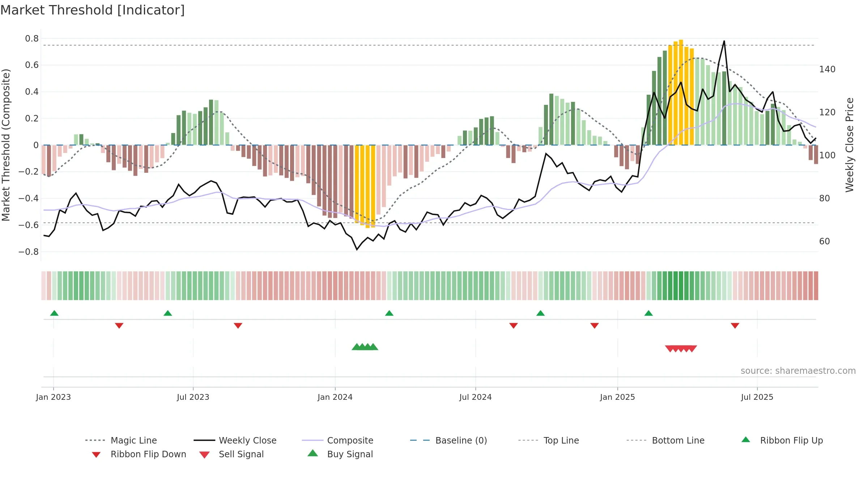
Task: Click the sell signal cluster in spring 2025
Action: tap(681, 349)
